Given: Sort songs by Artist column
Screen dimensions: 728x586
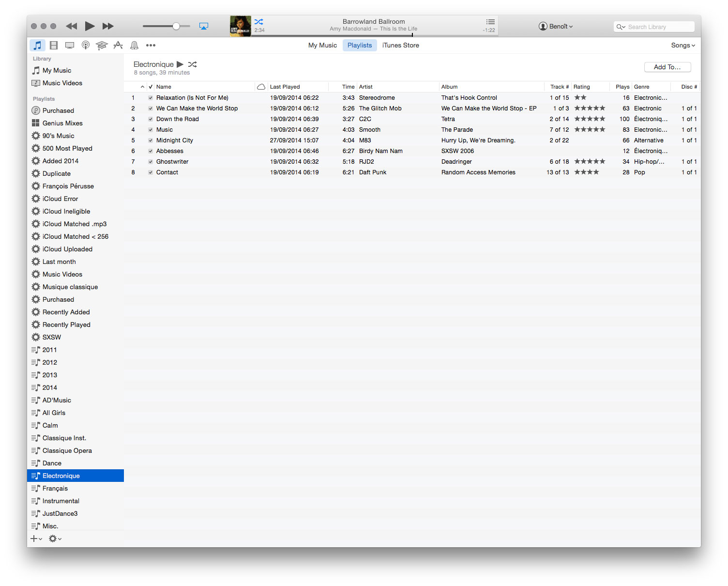Looking at the screenshot, I should (x=398, y=87).
